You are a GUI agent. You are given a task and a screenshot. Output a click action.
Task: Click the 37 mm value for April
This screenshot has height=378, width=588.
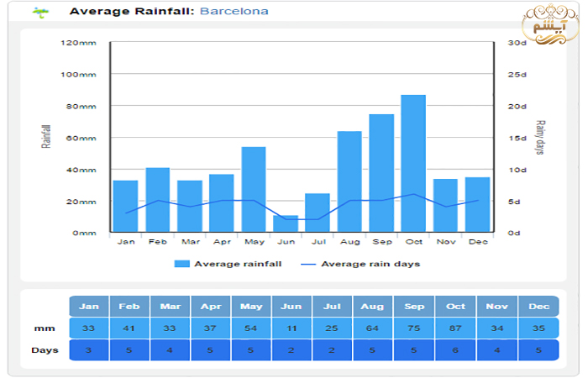[211, 328]
